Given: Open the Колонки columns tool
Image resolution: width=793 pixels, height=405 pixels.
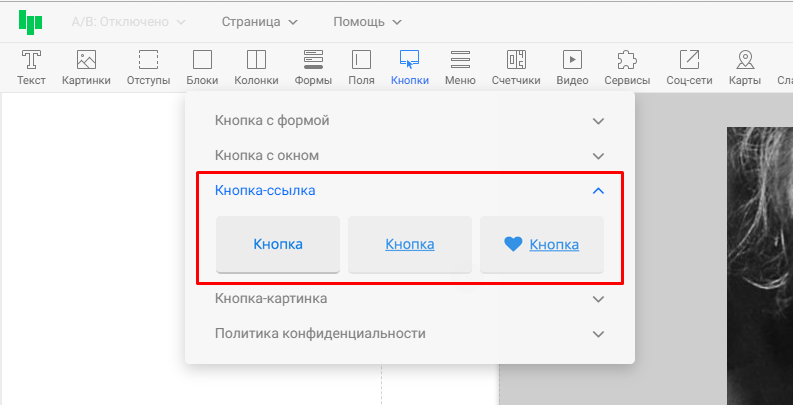Looking at the screenshot, I should coord(256,66).
